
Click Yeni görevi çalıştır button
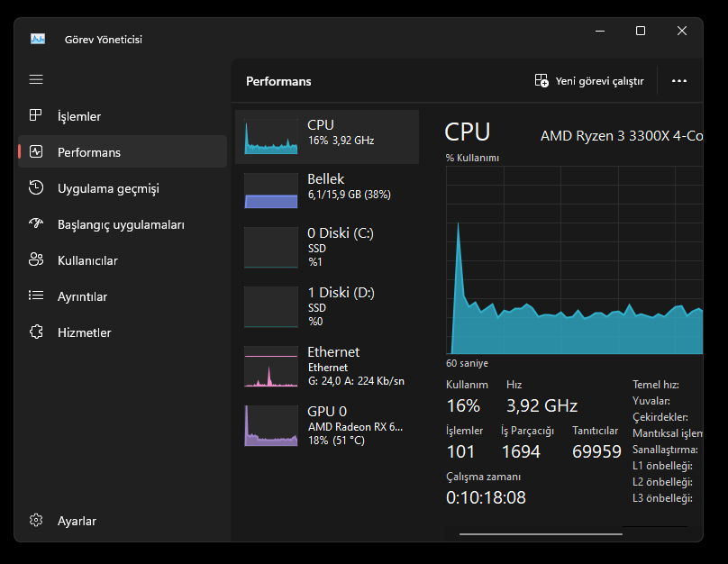(x=589, y=81)
